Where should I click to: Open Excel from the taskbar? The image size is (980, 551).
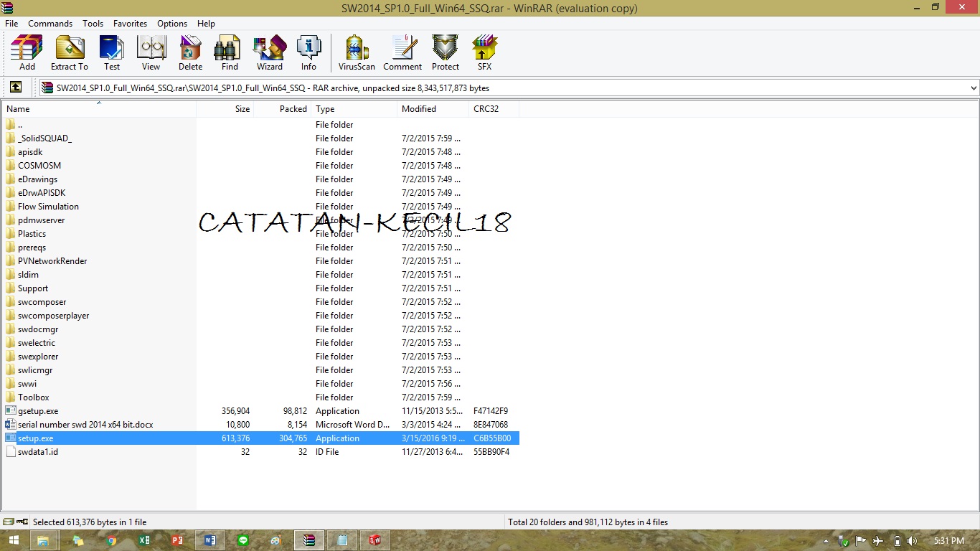click(143, 540)
